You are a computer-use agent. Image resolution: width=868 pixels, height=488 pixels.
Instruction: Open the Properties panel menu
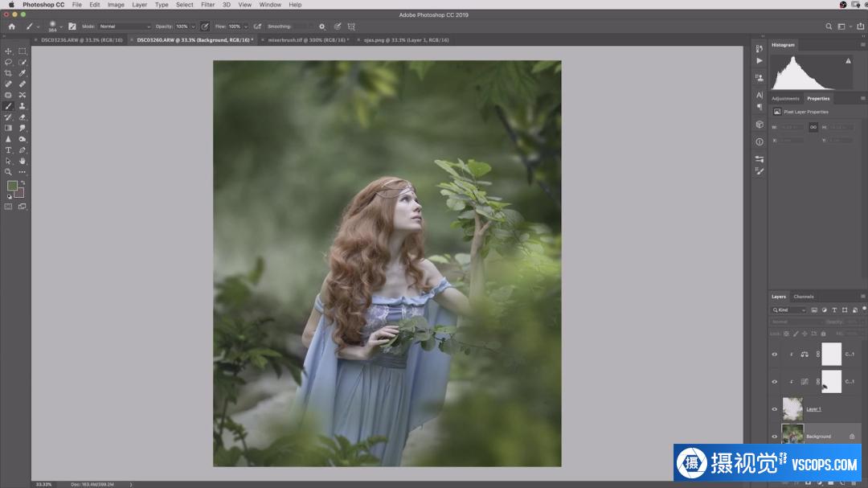tap(862, 99)
